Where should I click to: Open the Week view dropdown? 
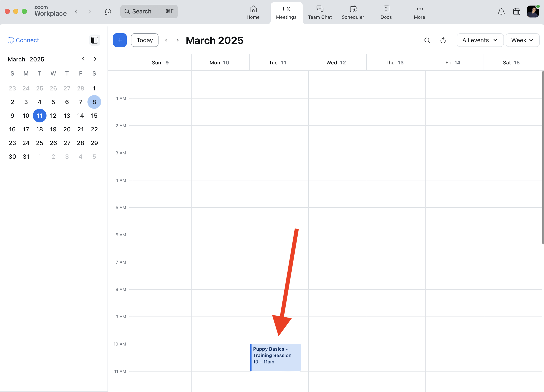pyautogui.click(x=522, y=40)
